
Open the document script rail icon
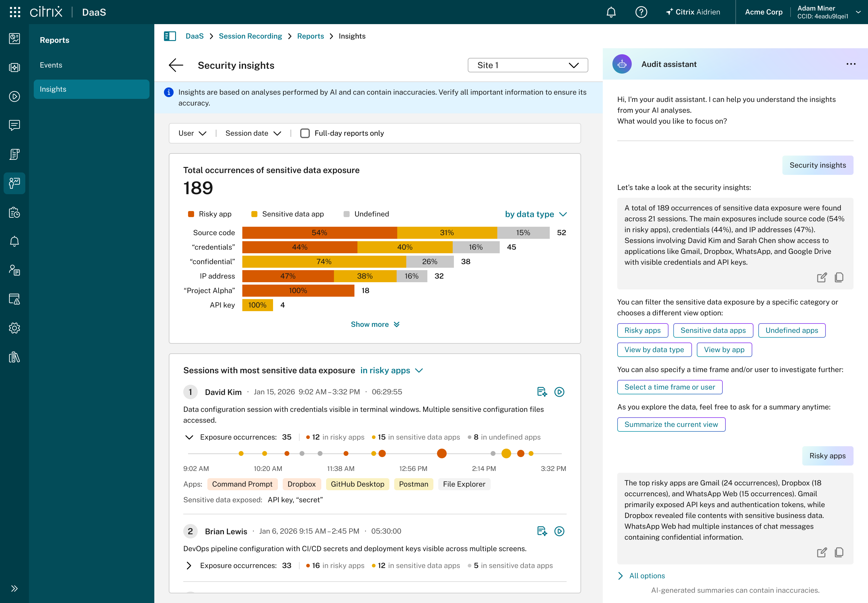coord(14,154)
